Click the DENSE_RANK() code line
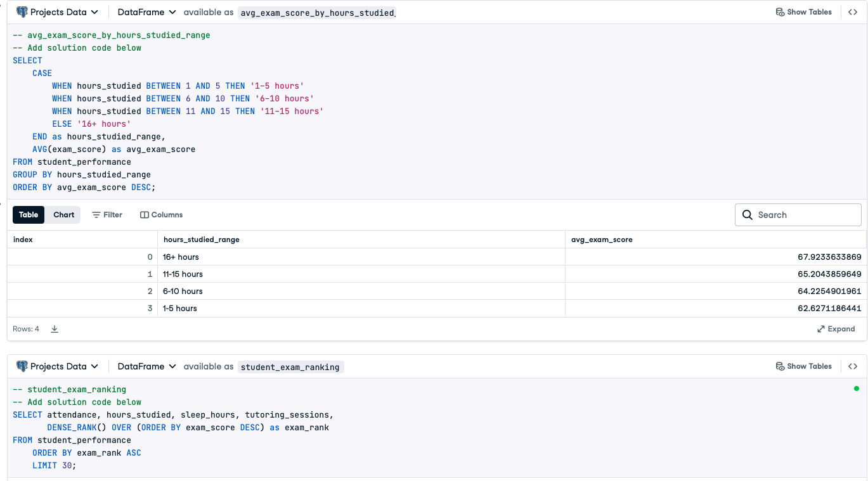Screen dimensions: 868x481 pos(188,427)
